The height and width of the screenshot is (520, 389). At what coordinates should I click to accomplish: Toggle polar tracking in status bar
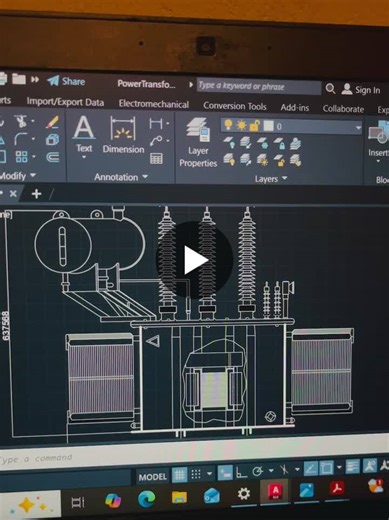(257, 471)
